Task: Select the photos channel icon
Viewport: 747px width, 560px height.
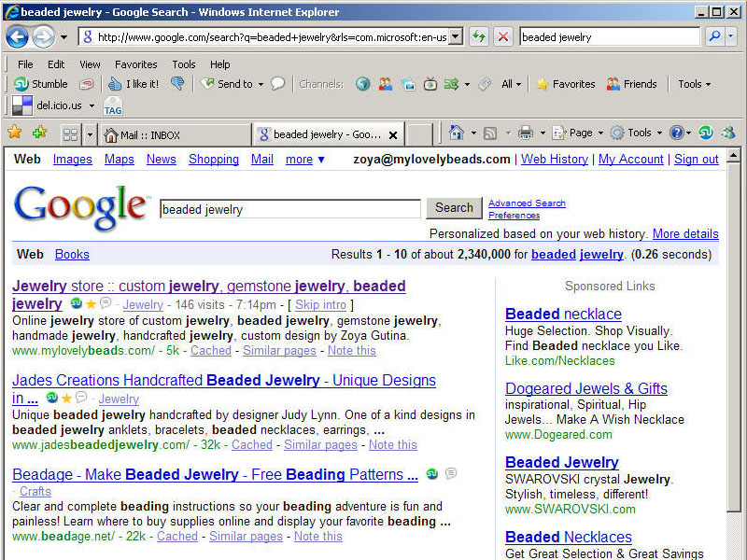Action: click(x=408, y=84)
